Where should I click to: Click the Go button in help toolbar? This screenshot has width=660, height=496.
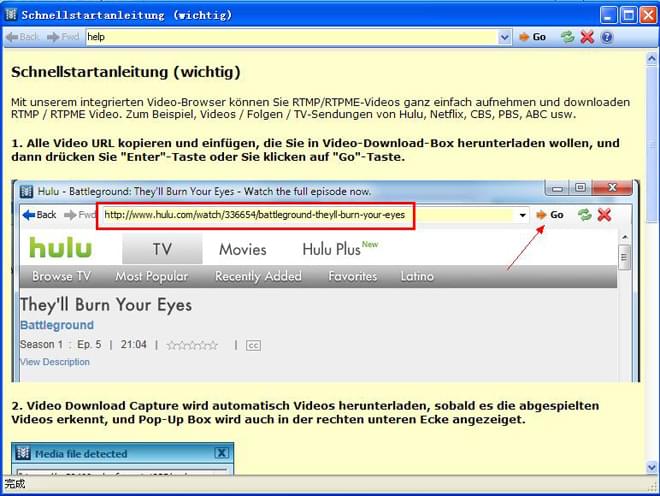tap(533, 37)
